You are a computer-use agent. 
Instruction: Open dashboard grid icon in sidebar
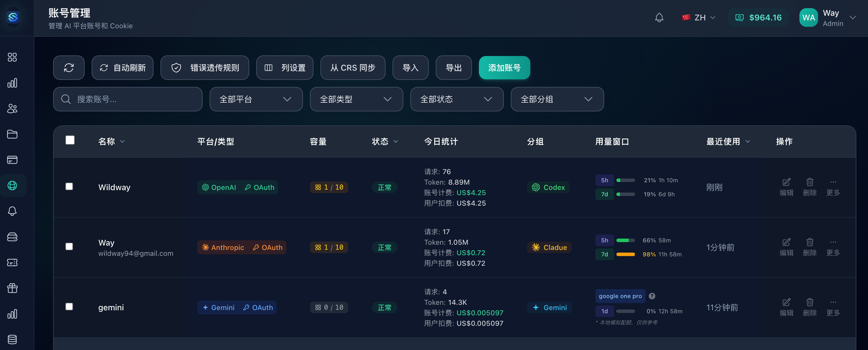click(12, 57)
